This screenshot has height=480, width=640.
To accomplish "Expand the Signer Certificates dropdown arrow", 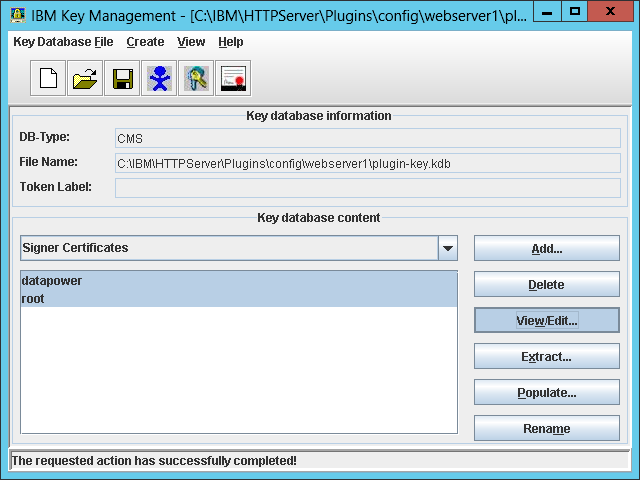I will tap(448, 248).
